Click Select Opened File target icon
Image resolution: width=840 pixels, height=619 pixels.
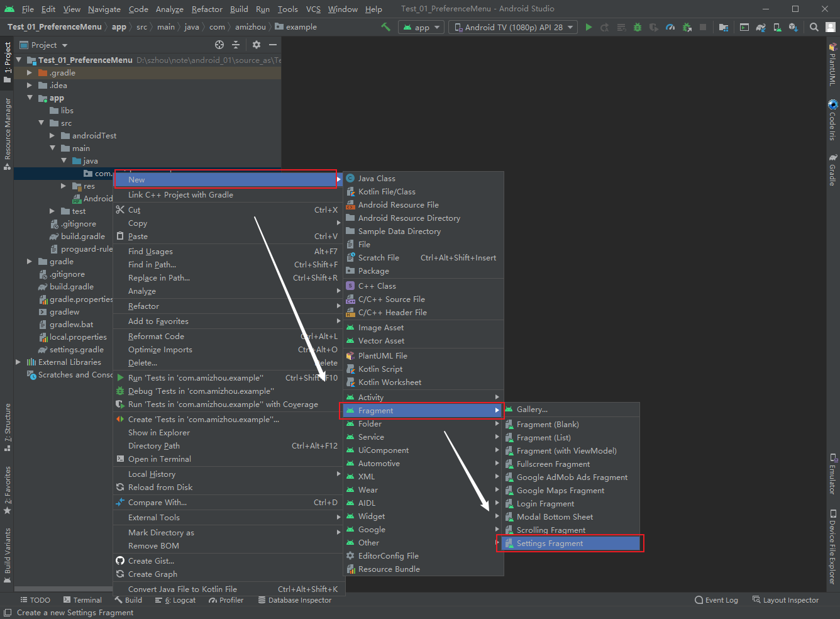click(x=219, y=45)
